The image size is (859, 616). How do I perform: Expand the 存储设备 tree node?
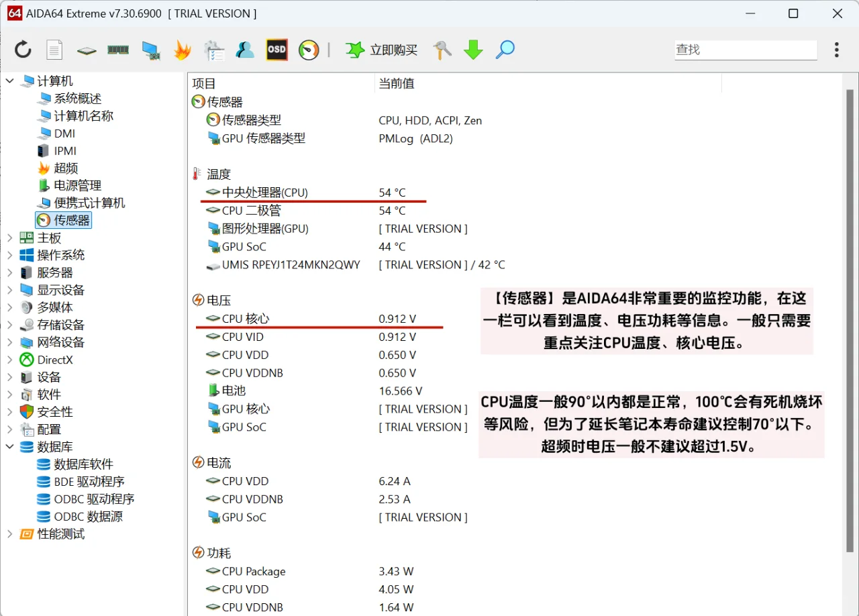click(9, 325)
